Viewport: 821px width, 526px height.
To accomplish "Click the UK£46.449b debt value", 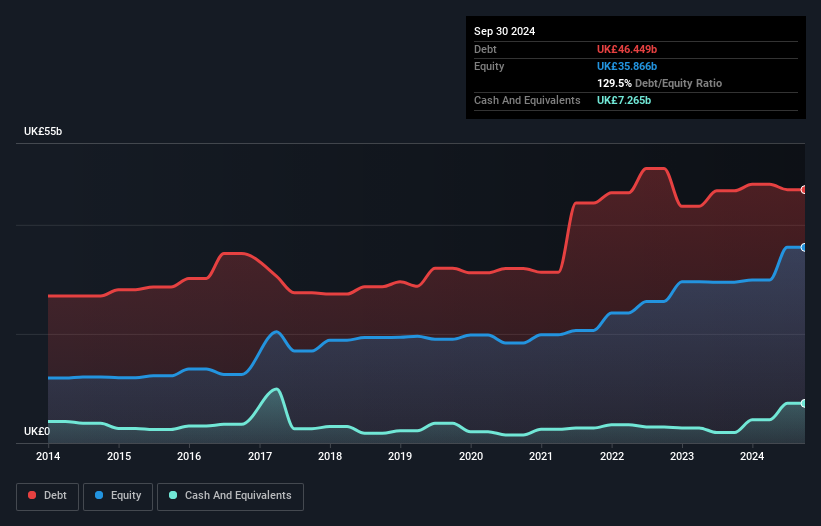I will click(x=627, y=49).
